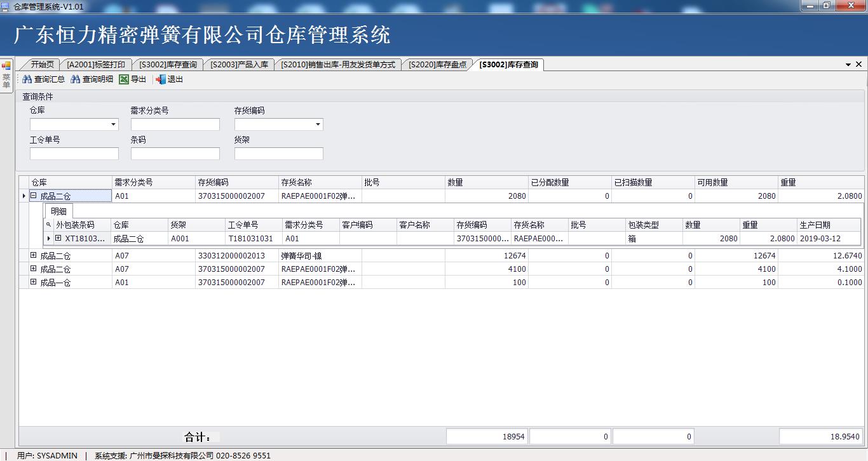Focus the 工令单号 input field
Screen dimensions: 868x461
tap(74, 154)
